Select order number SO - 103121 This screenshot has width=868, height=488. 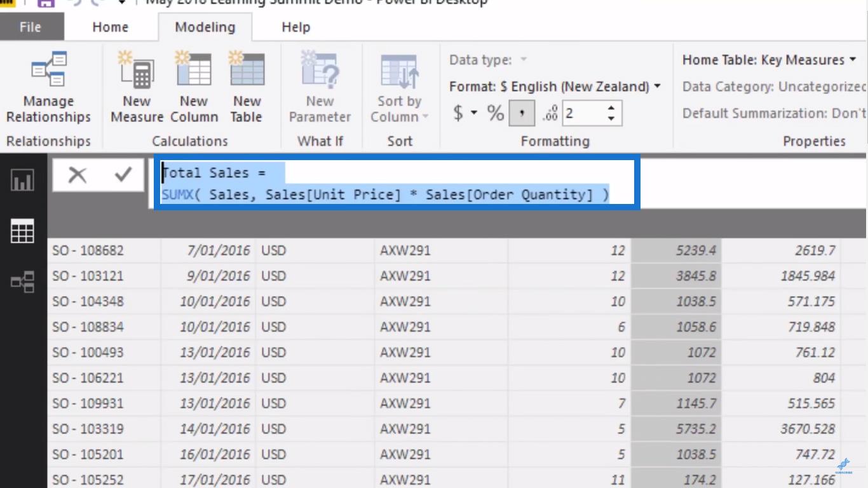coord(88,276)
